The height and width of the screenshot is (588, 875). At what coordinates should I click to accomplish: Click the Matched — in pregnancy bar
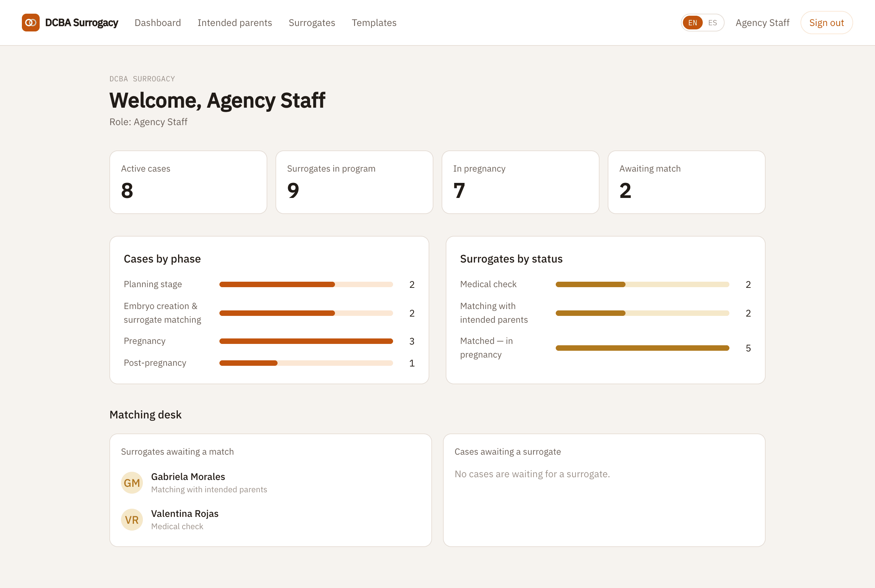coord(642,348)
